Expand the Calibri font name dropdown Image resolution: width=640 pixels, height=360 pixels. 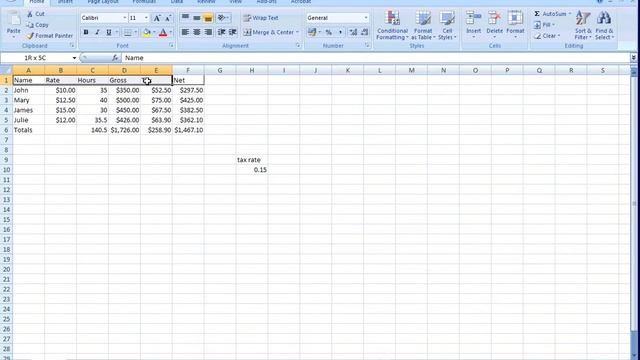click(124, 18)
